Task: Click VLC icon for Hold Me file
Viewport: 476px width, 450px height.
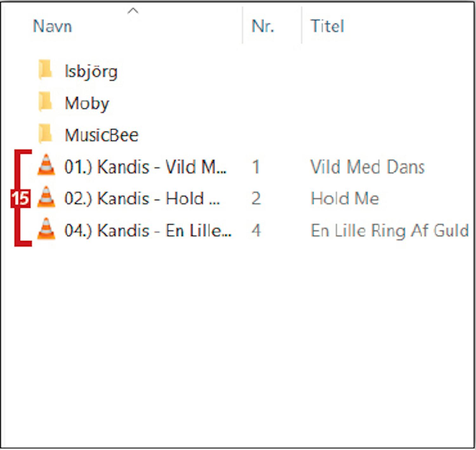Action: pyautogui.click(x=46, y=197)
